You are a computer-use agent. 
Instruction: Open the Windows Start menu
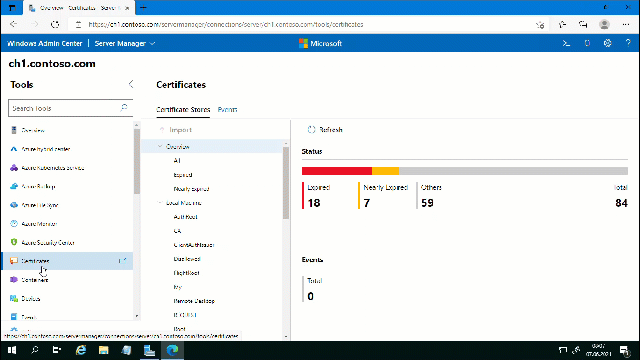coord(12,350)
